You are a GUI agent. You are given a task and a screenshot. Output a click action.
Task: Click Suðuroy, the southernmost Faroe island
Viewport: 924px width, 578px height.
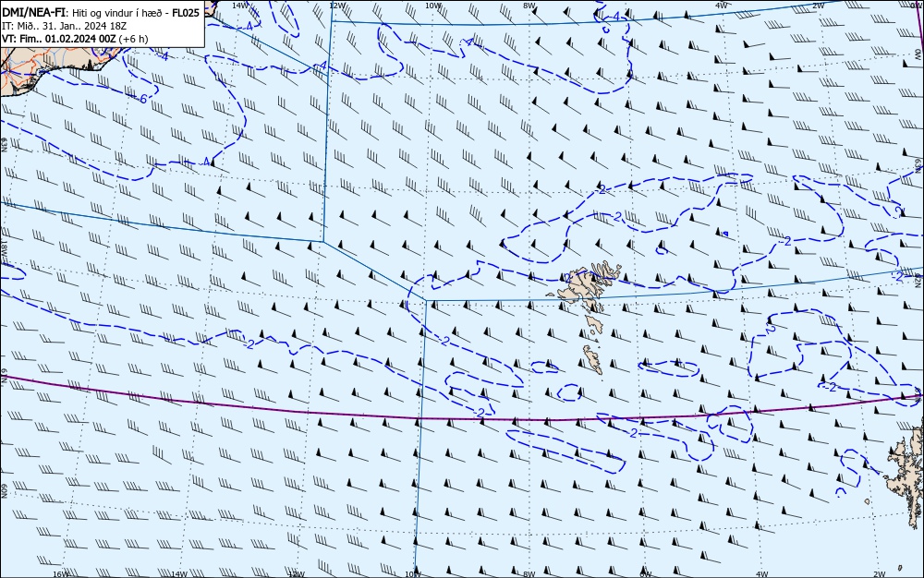[x=593, y=359]
